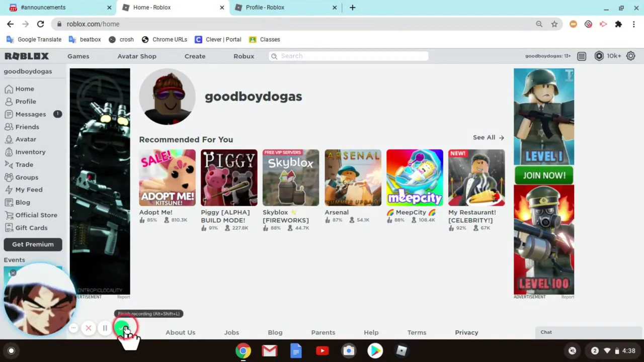
Task: Open the My Feed sidebar icon
Action: pos(9,190)
